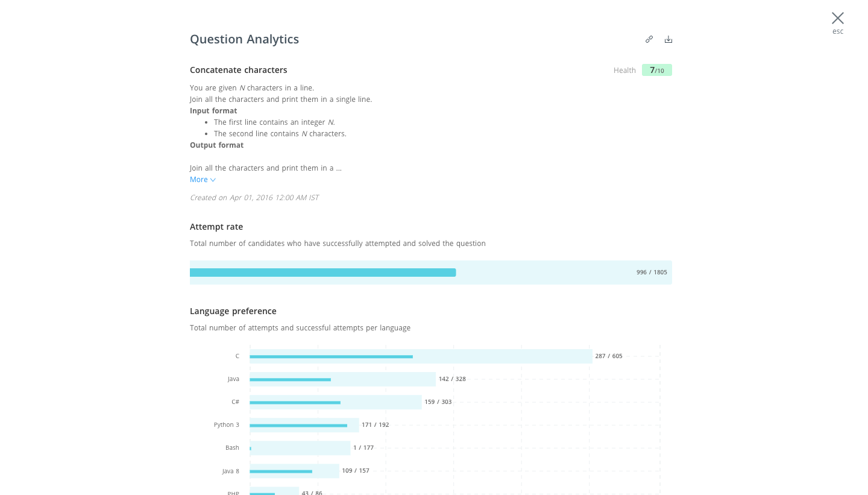Collapse the truncated problem statement using More
Image resolution: width=868 pixels, height=495 pixels.
point(199,179)
